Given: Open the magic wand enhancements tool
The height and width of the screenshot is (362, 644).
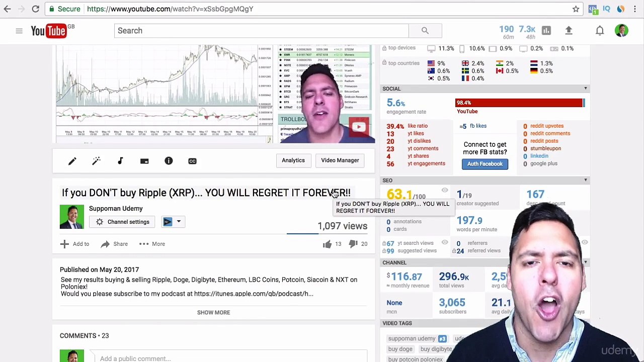Looking at the screenshot, I should click(x=96, y=161).
